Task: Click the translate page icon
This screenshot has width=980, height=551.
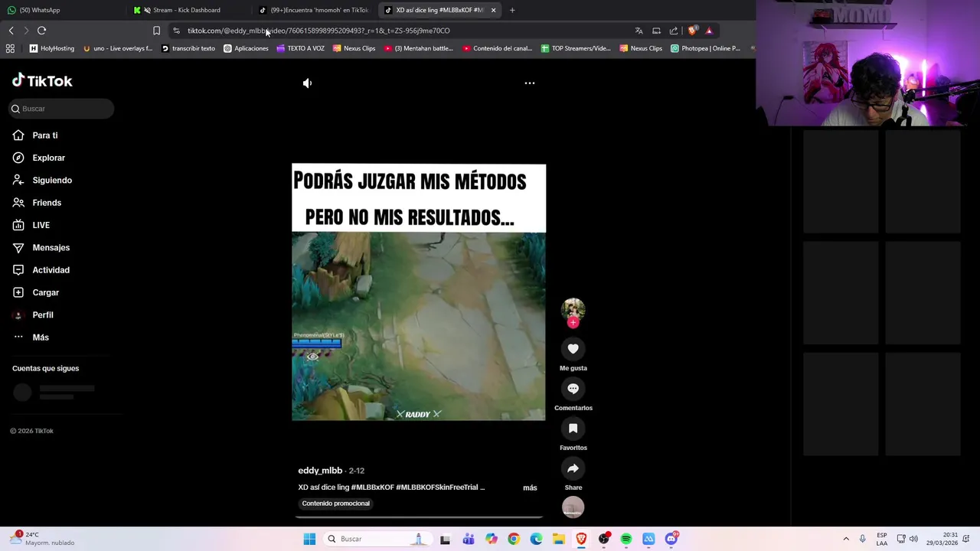Action: pos(639,31)
